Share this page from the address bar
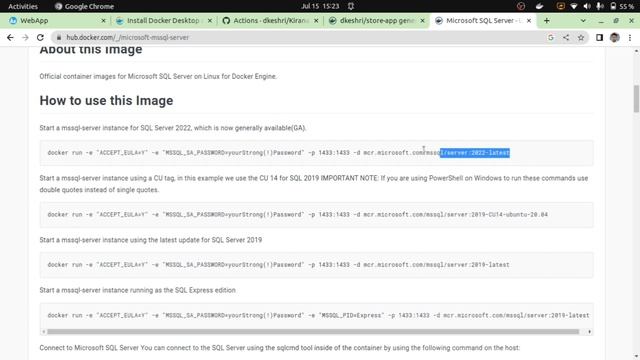The width and height of the screenshot is (640, 360). (566, 38)
